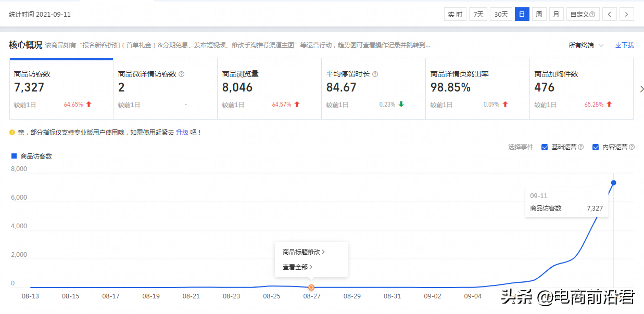644x314 pixels.
Task: Switch to the 周 weekly tab
Action: pyautogui.click(x=538, y=14)
